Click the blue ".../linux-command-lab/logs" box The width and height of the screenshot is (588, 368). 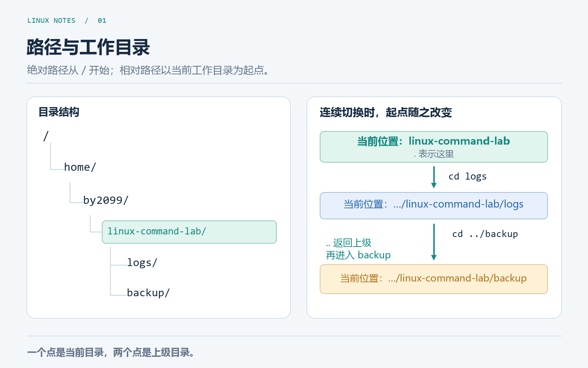click(x=434, y=206)
